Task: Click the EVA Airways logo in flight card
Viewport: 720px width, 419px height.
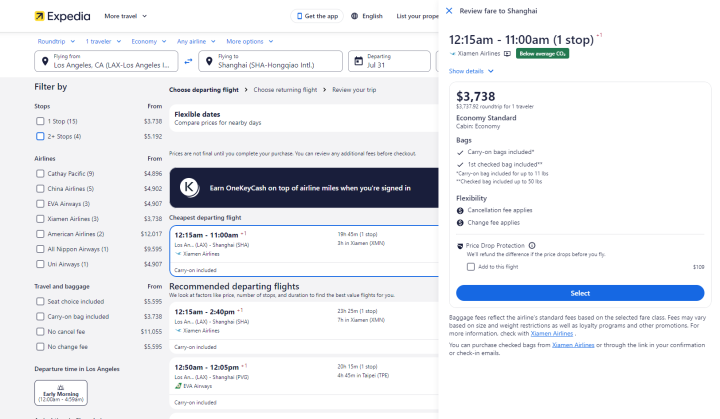Action: 178,386
